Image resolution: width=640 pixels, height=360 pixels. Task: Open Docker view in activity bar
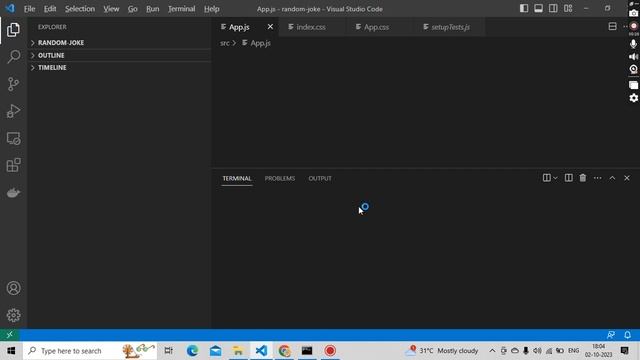13,193
